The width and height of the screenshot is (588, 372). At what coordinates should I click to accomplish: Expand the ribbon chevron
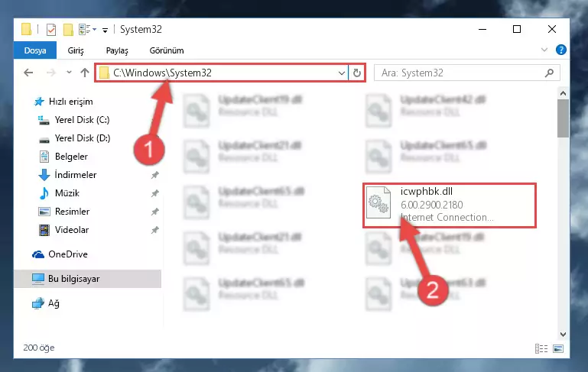coord(544,50)
